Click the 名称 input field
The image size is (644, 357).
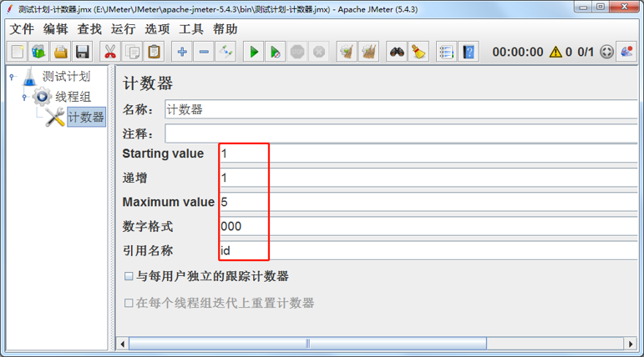click(x=401, y=109)
